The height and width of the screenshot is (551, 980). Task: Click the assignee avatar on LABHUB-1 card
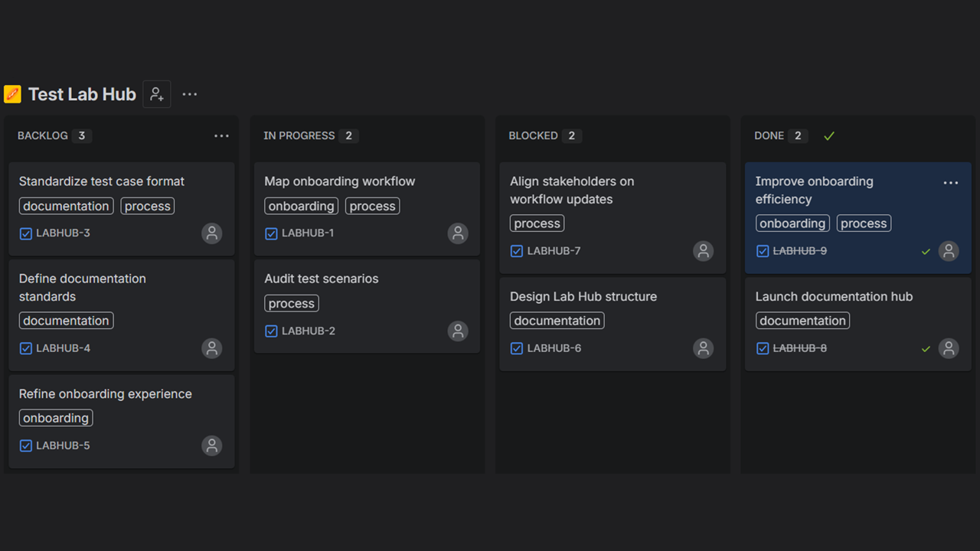458,233
